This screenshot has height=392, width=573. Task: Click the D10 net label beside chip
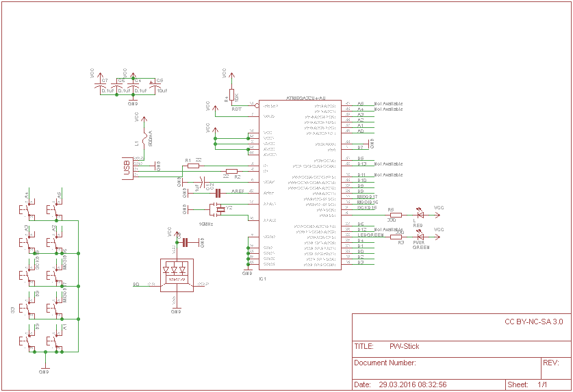tap(361, 180)
